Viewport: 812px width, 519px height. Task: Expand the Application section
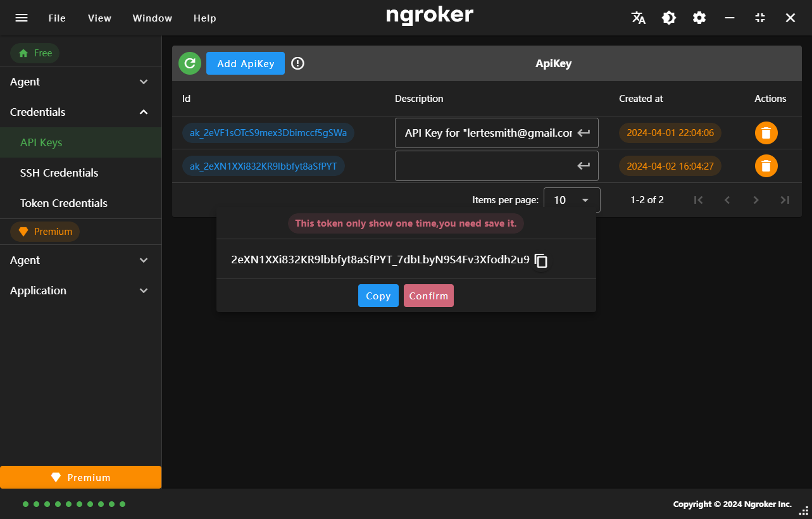[x=81, y=291]
